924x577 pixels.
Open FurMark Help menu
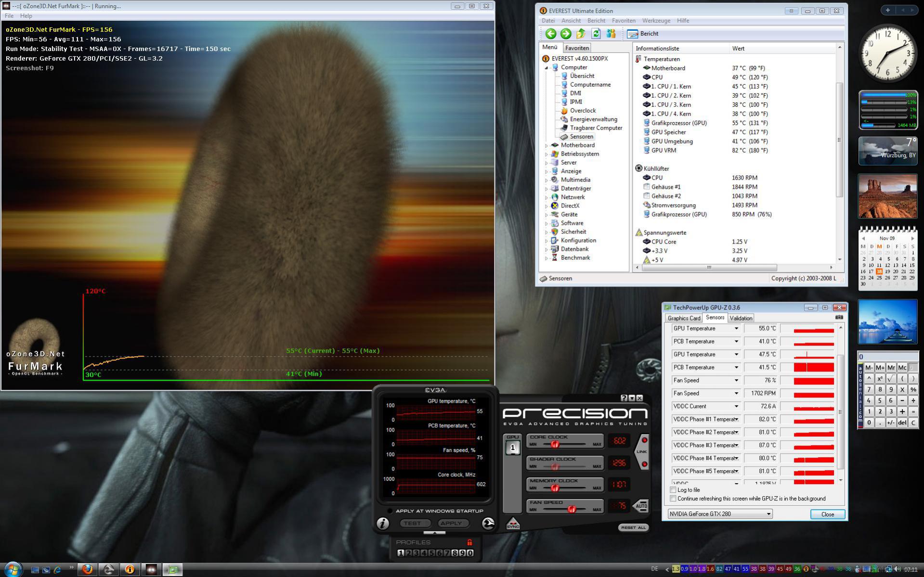click(x=26, y=16)
